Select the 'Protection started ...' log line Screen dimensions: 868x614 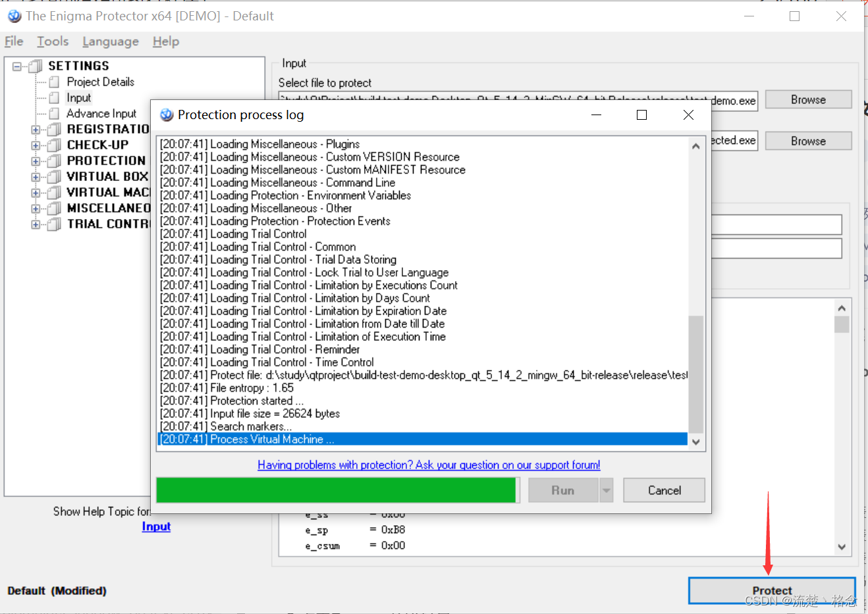pyautogui.click(x=423, y=401)
